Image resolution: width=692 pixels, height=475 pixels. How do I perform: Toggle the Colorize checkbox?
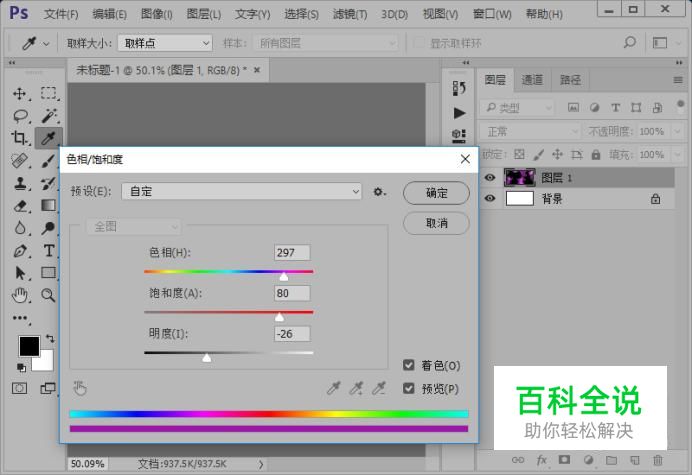pos(409,365)
